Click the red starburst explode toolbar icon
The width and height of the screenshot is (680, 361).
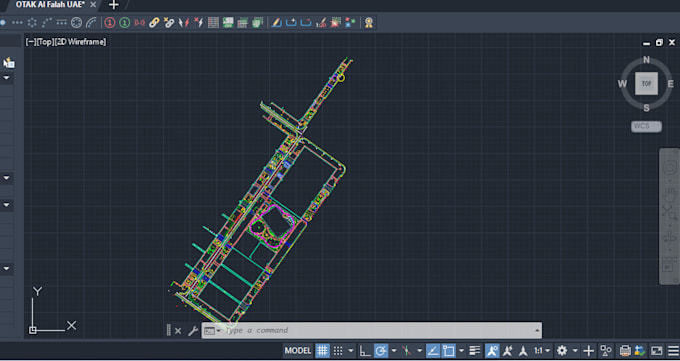336,22
